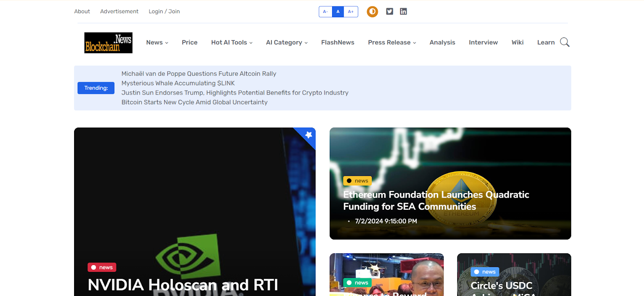
Task: Open the Learn section
Action: tap(546, 42)
